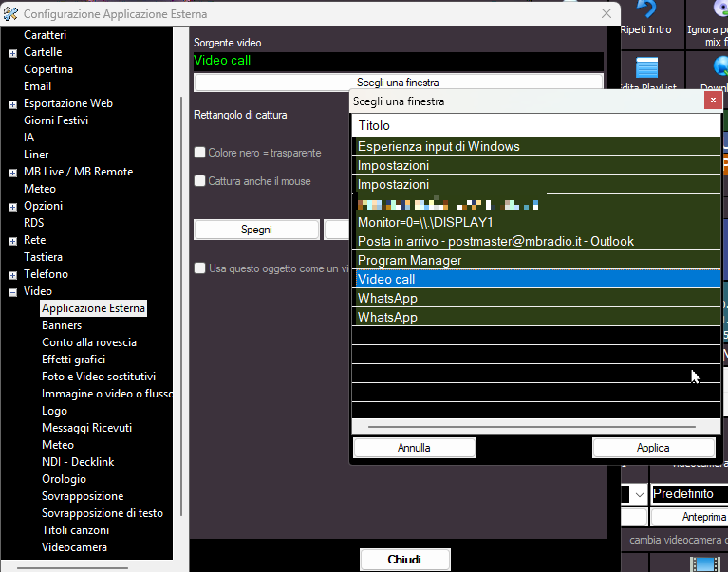This screenshot has height=572, width=728.
Task: Select the Program Manager row
Action: pos(536,260)
